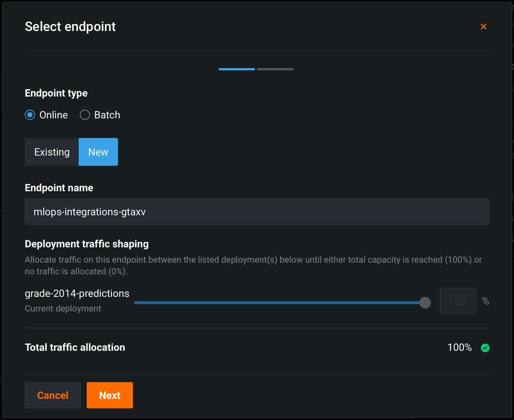Switch to the Existing endpoint tab
514x420 pixels.
click(52, 152)
